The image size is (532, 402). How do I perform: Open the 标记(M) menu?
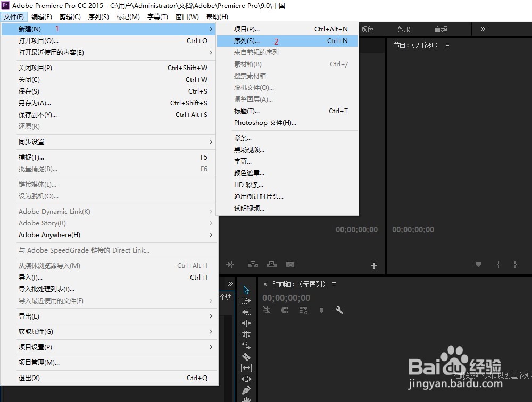pos(128,16)
